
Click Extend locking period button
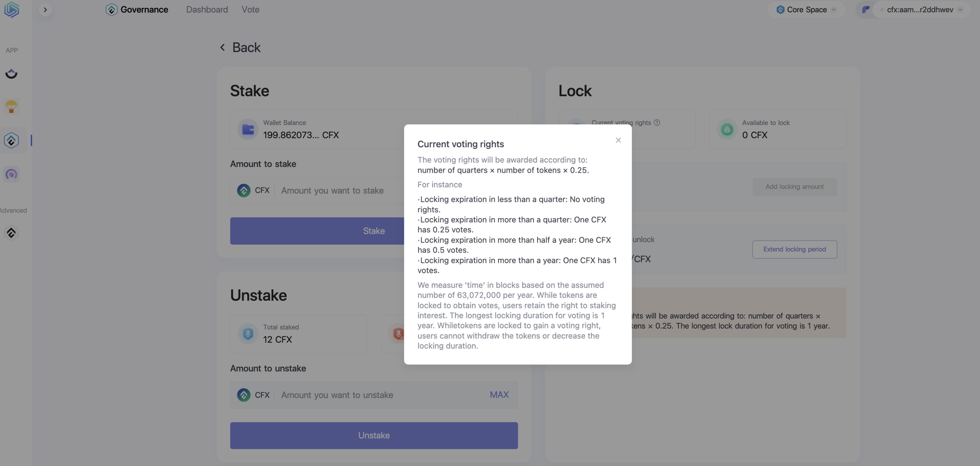click(x=794, y=249)
